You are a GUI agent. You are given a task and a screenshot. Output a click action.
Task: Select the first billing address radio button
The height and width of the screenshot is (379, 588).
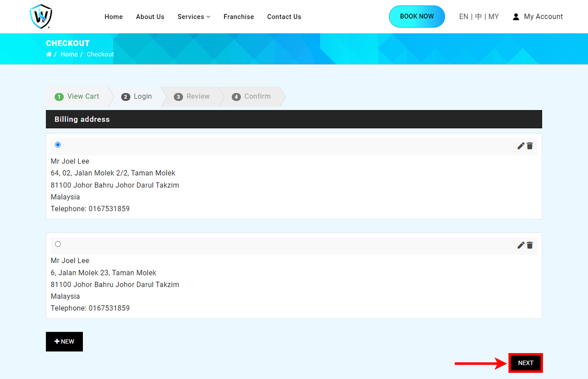click(x=58, y=145)
